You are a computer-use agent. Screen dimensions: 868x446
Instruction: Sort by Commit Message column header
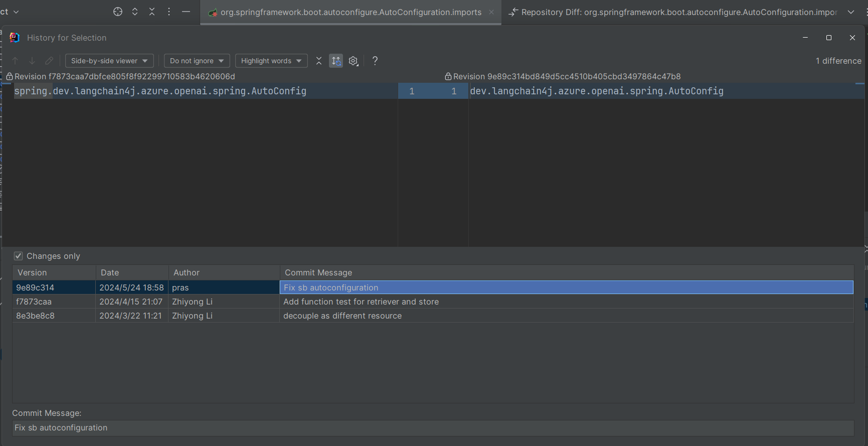(567, 272)
